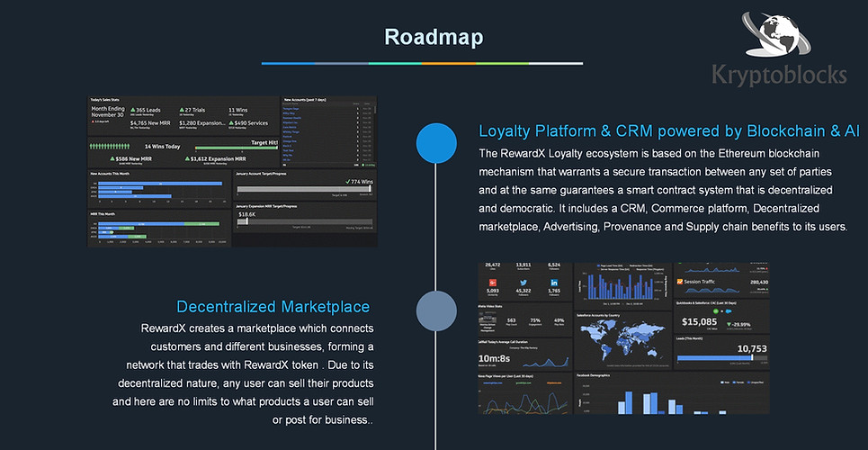Click the $586 New MRR value
This screenshot has height=450, width=868.
point(131,158)
